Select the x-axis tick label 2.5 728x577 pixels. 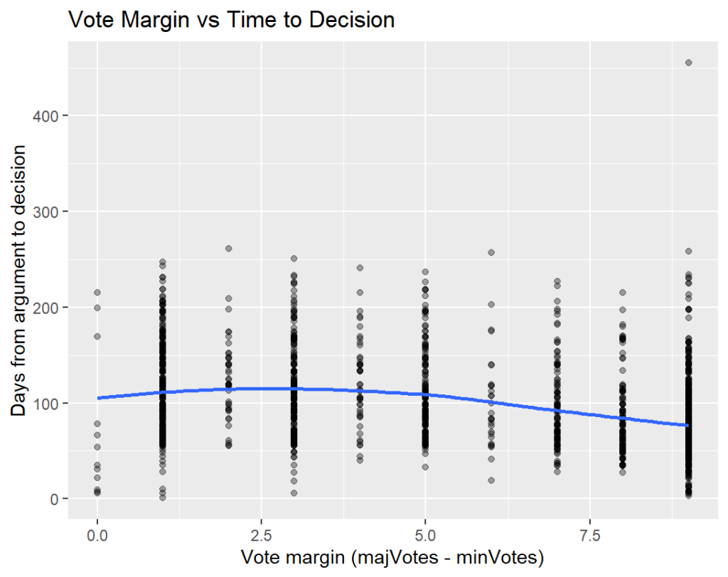tap(261, 533)
